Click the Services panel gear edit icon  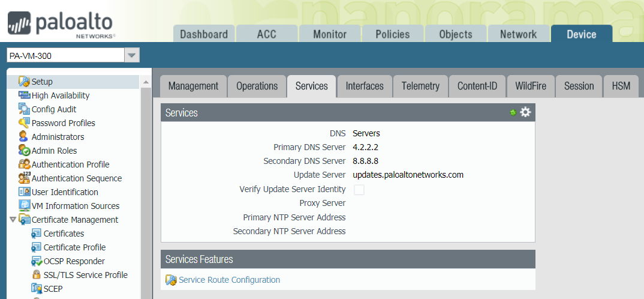[525, 112]
